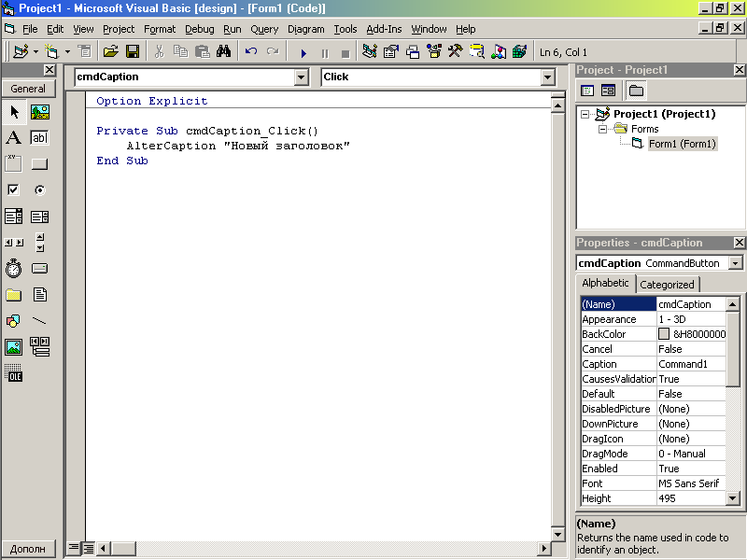Open the Add-Ins menu
The height and width of the screenshot is (560, 747).
[384, 29]
